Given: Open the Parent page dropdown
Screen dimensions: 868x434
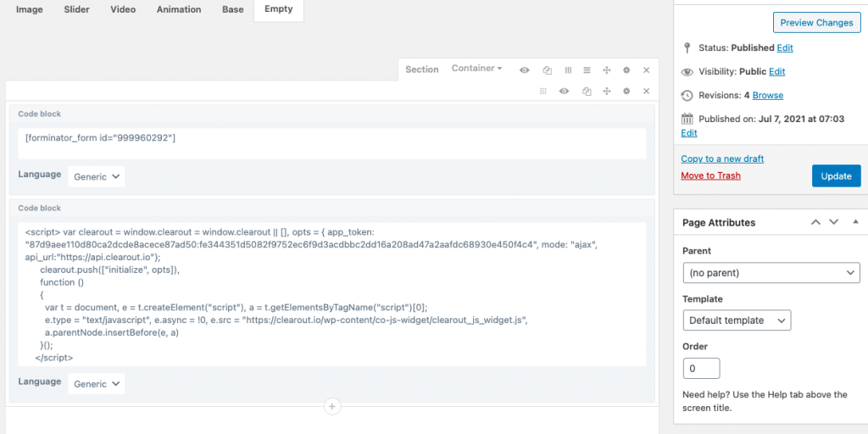Looking at the screenshot, I should [771, 273].
